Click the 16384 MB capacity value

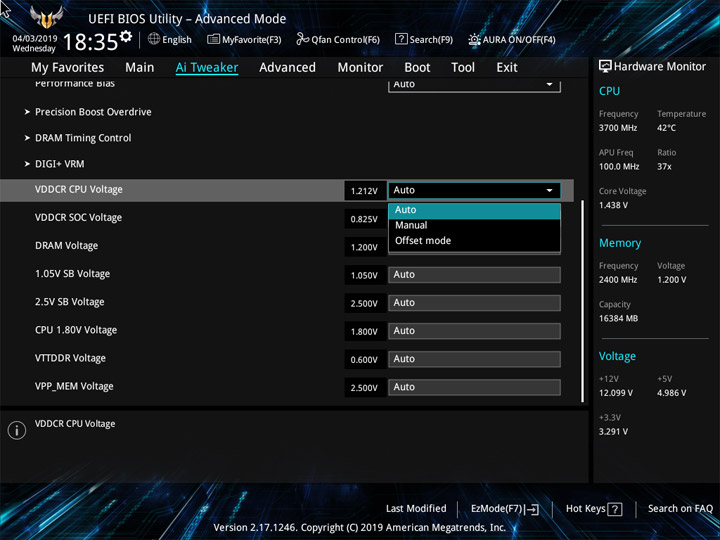click(x=618, y=318)
